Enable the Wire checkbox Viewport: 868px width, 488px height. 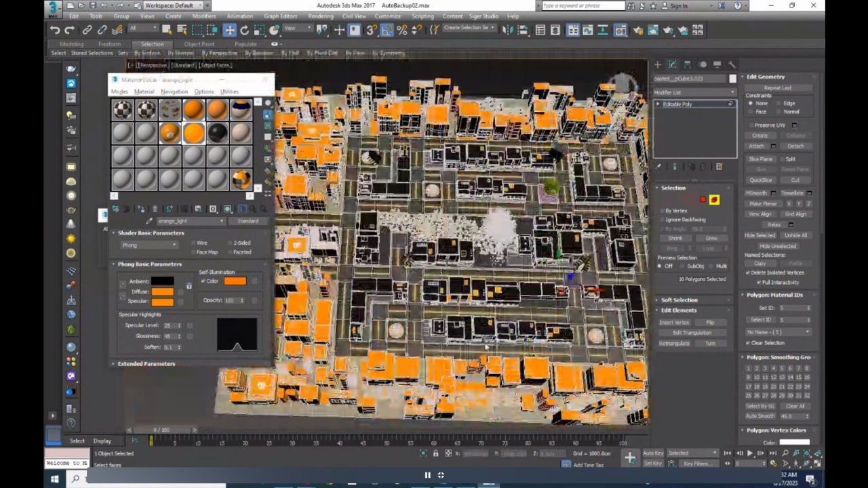click(x=194, y=243)
